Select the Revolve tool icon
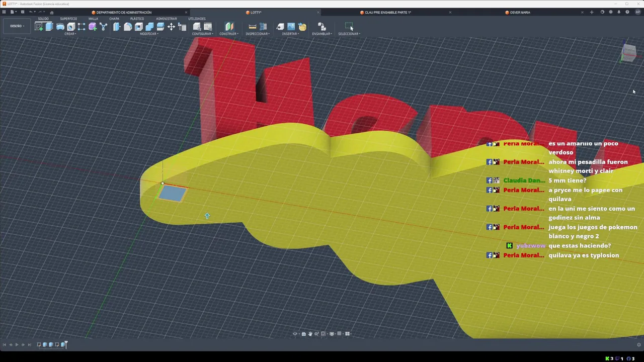644x362 pixels. coord(60,27)
